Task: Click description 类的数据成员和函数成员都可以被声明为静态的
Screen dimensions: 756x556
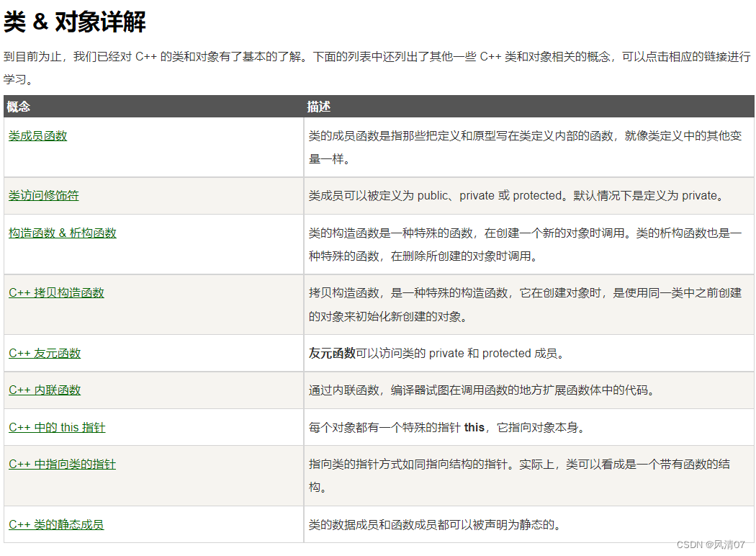Action: pos(435,524)
